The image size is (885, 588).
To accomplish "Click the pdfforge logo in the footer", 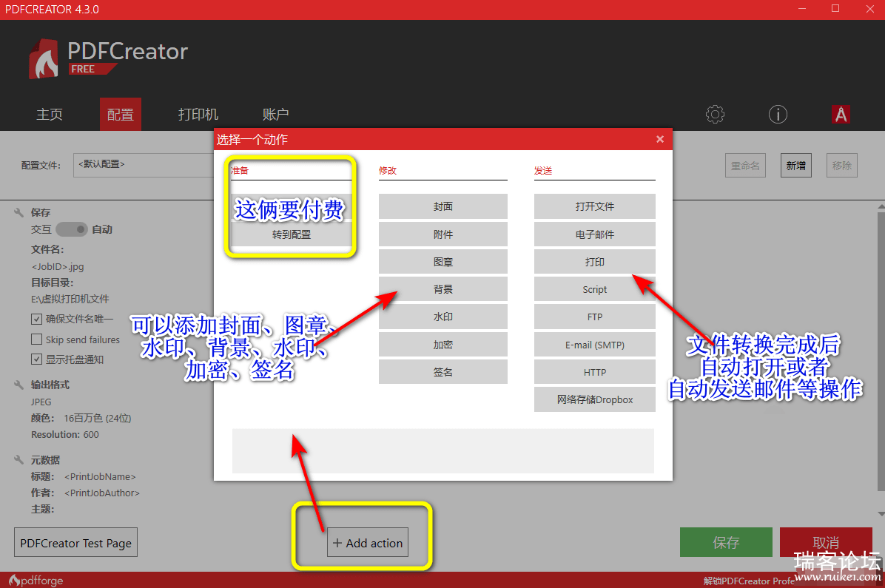I will tap(36, 580).
